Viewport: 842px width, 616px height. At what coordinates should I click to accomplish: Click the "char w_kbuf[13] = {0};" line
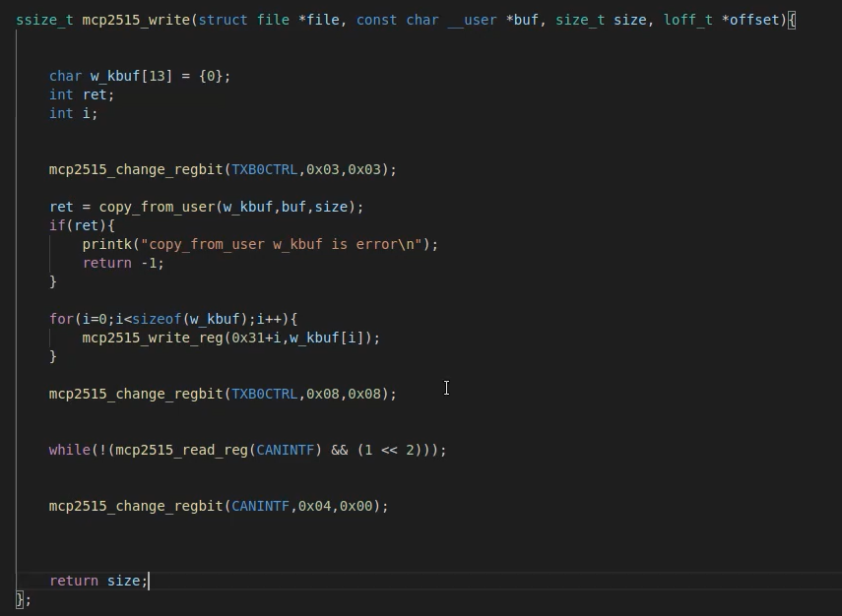click(x=140, y=76)
